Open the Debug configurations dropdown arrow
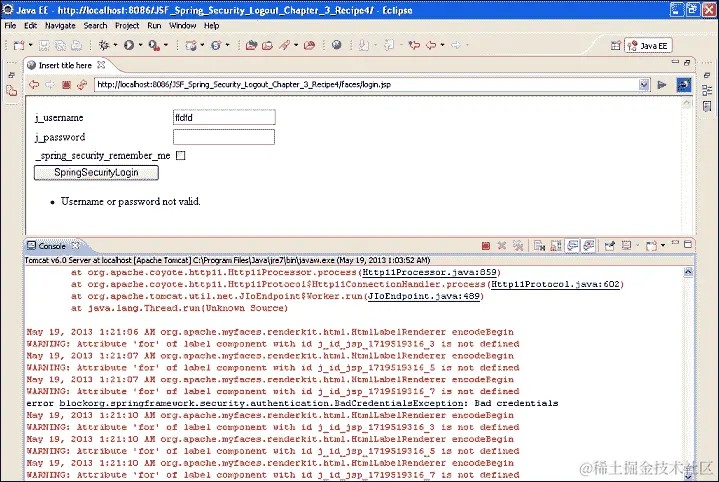 tap(115, 45)
